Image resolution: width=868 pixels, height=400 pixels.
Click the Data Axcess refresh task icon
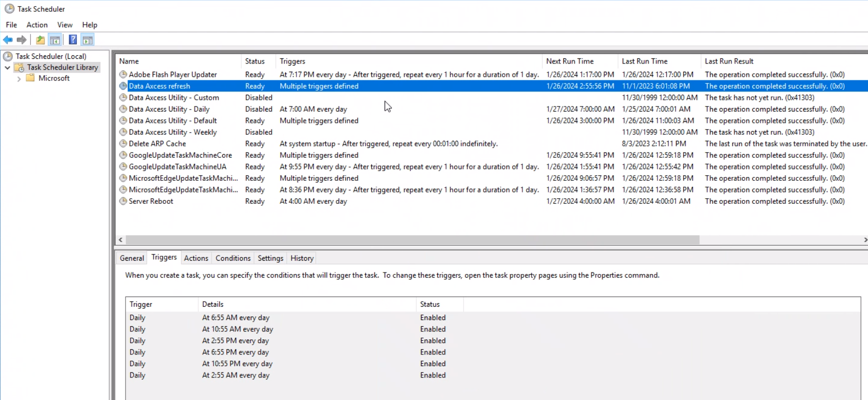point(123,86)
